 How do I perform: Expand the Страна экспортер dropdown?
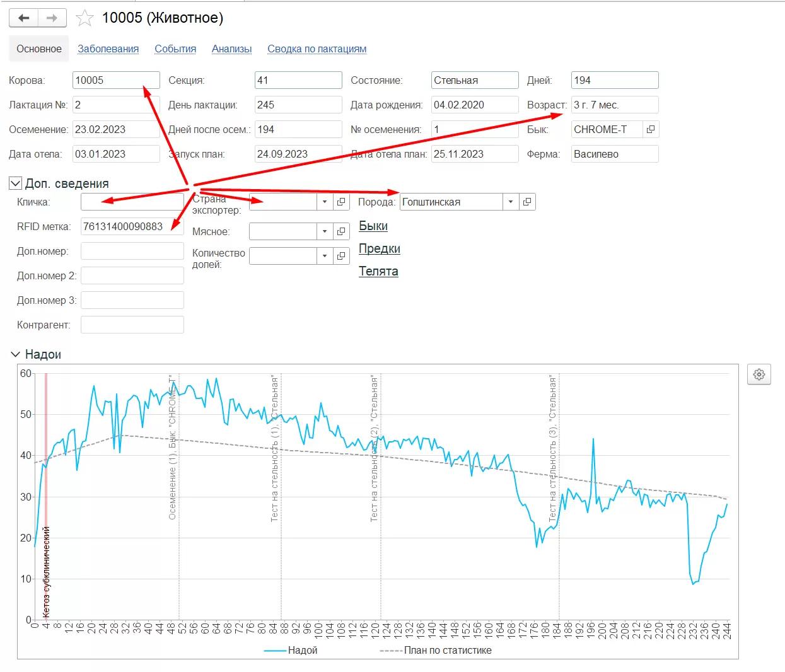(325, 202)
